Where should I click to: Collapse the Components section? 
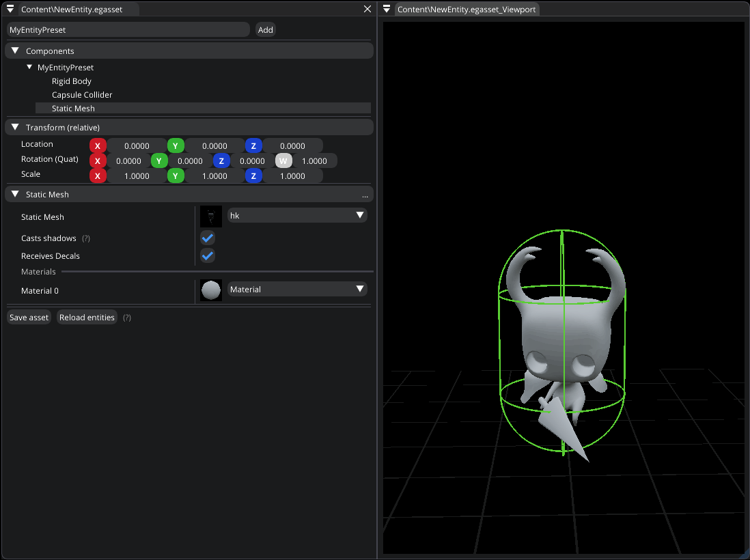point(15,51)
